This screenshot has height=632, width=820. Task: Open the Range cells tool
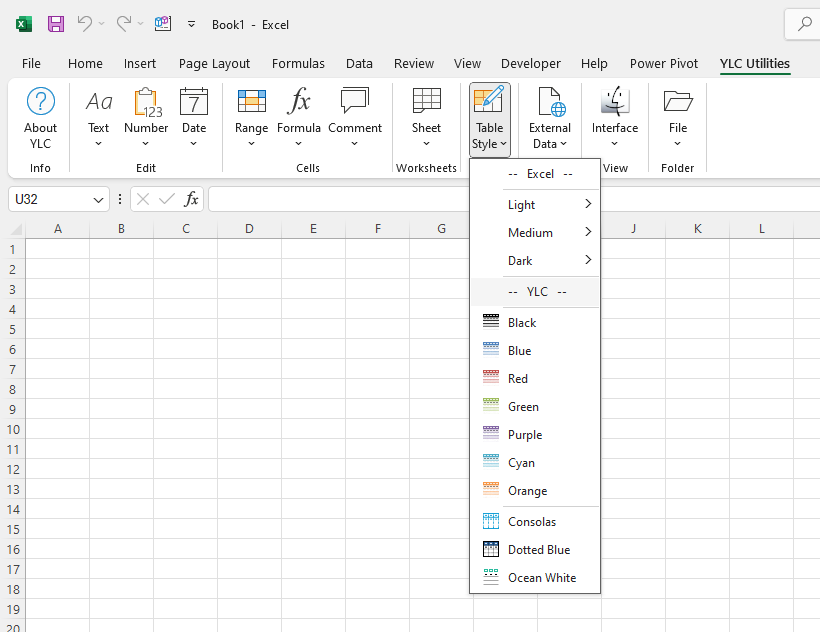click(x=251, y=117)
